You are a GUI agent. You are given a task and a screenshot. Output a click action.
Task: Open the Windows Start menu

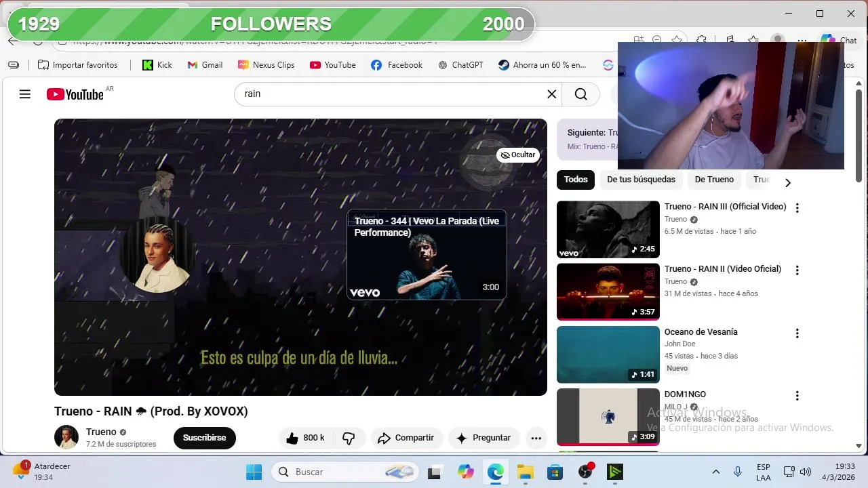click(x=254, y=472)
